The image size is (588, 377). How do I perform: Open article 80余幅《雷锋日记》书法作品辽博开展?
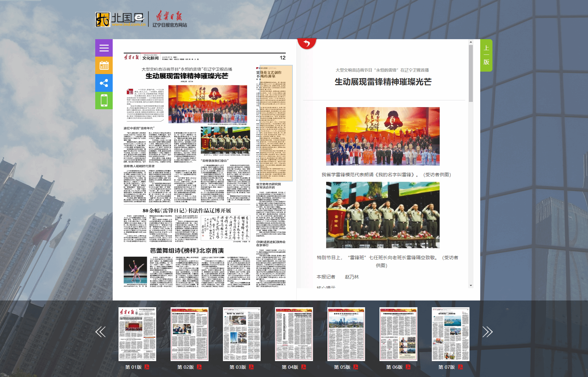(x=187, y=211)
